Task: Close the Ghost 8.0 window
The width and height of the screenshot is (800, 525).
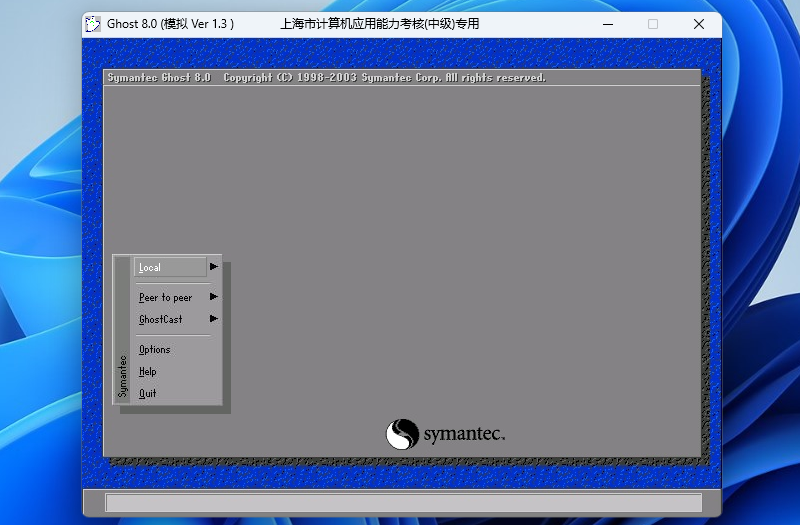Action: [x=699, y=24]
